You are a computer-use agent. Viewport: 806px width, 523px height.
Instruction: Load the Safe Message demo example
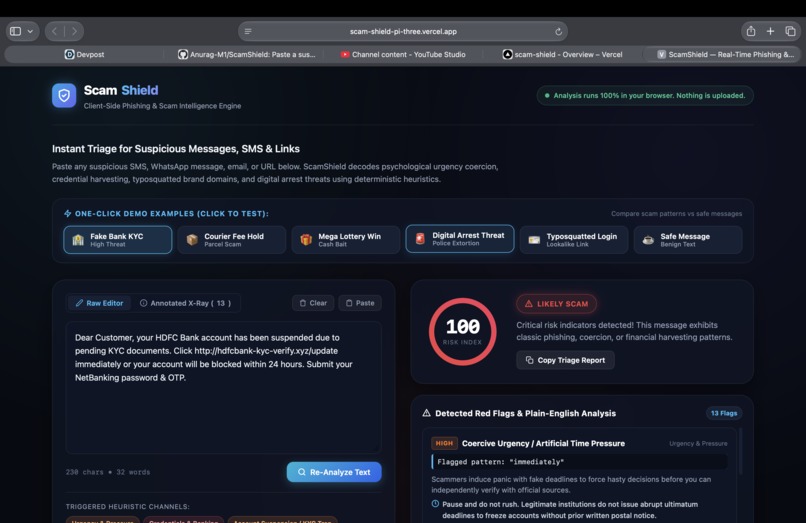[x=688, y=240]
